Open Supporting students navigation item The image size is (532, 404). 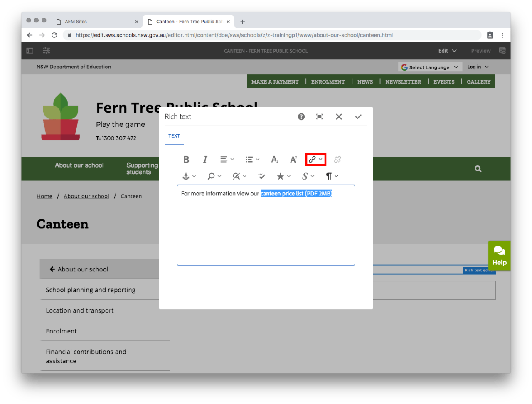pos(142,169)
